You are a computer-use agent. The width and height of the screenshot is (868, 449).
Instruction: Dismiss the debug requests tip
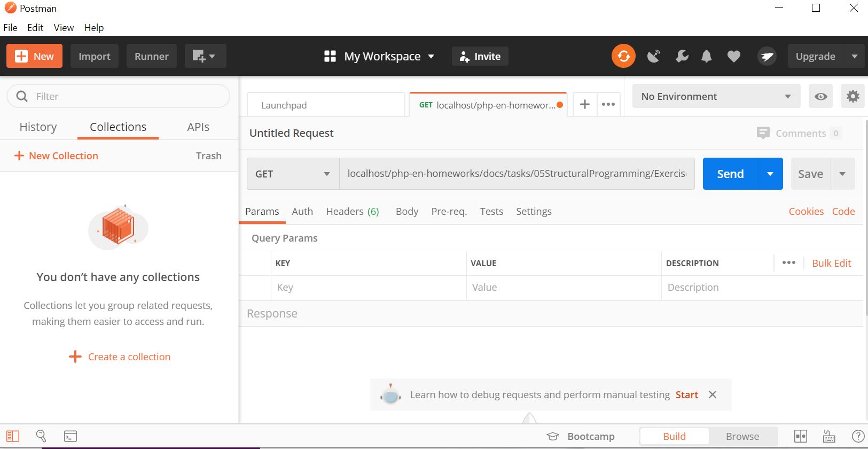click(713, 394)
